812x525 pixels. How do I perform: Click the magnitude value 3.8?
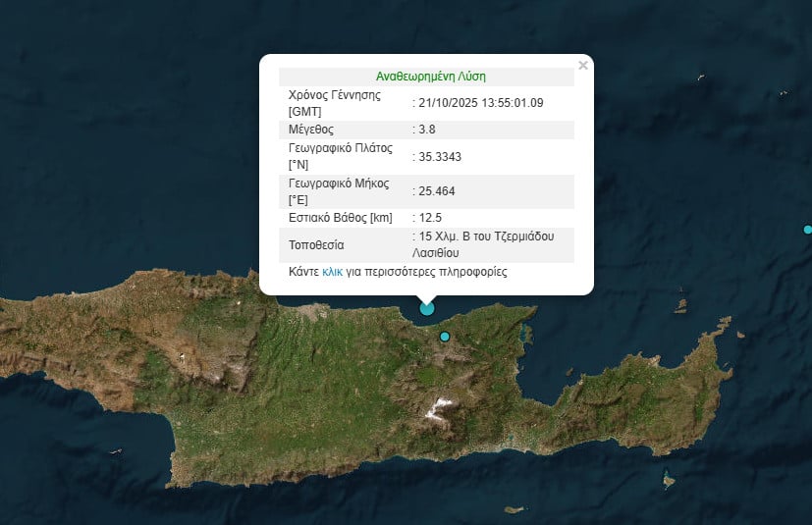point(426,129)
